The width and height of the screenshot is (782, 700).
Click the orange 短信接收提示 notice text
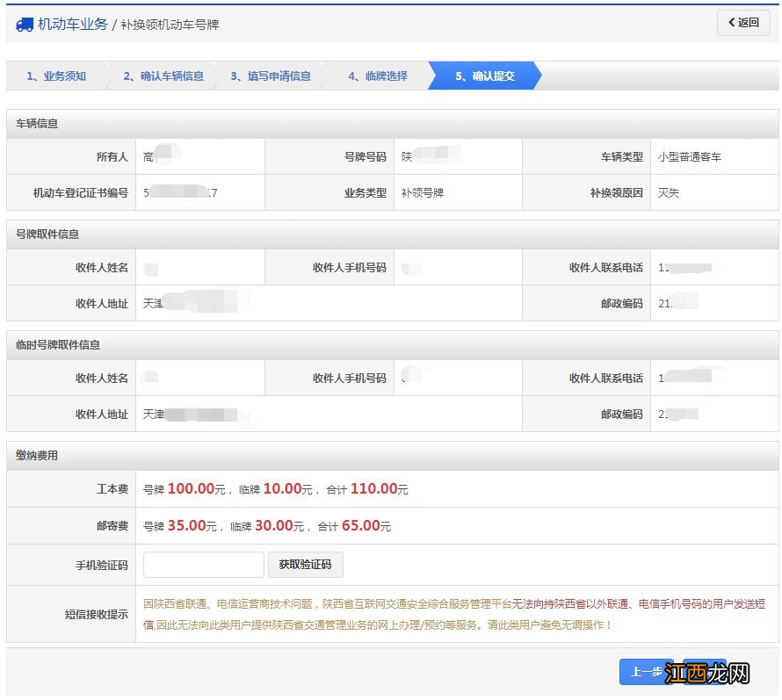tap(453, 614)
